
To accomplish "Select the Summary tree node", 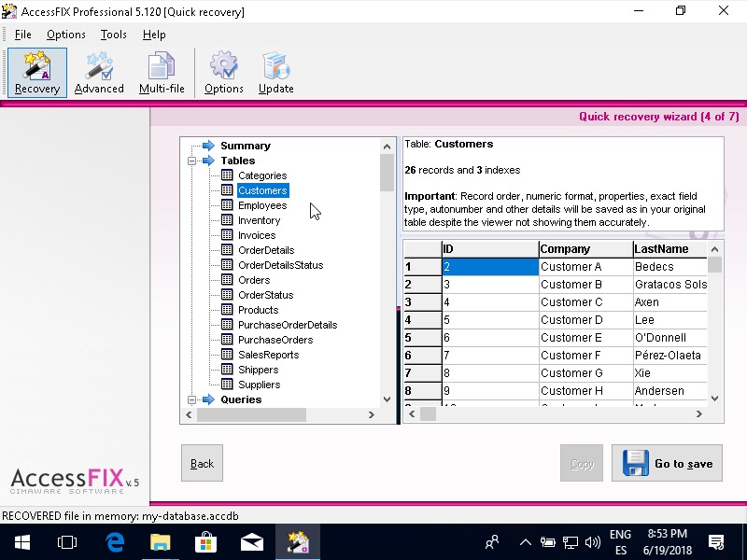I will coord(245,146).
